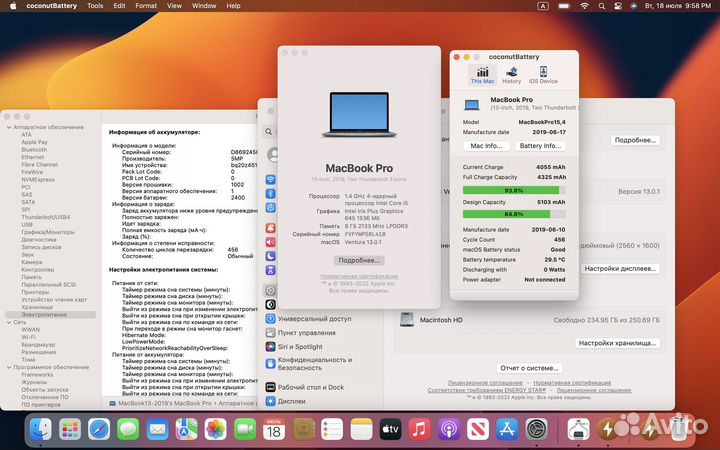Image resolution: width=720 pixels, height=450 pixels.
Task: Open the iOS Device tab in coconutBattery
Action: (x=543, y=75)
